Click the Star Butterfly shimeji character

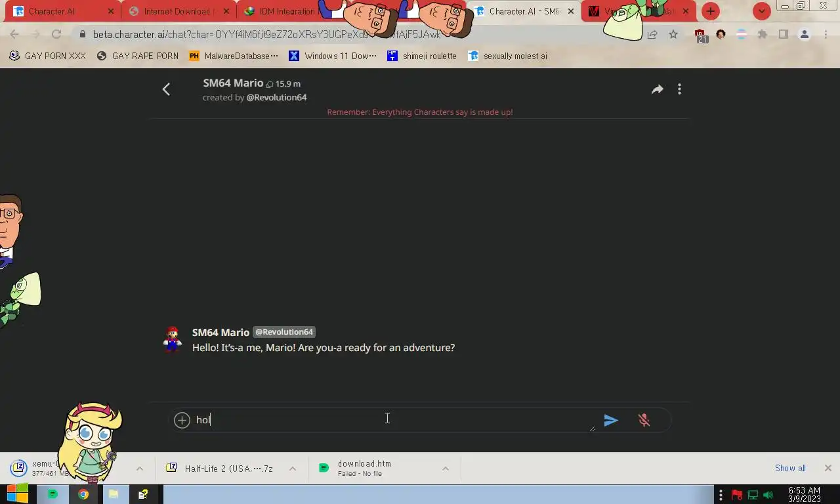tap(91, 442)
